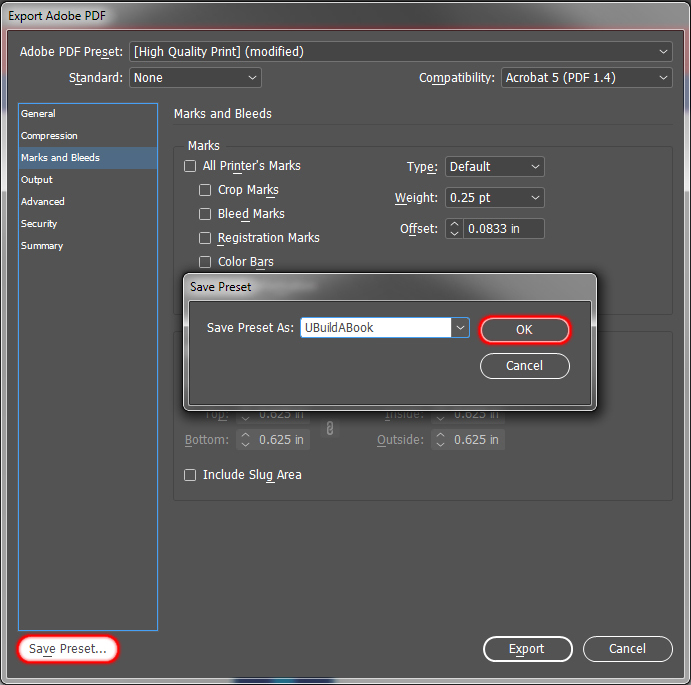691x685 pixels.
Task: Cancel the Save Preset dialog
Action: pyautogui.click(x=524, y=366)
